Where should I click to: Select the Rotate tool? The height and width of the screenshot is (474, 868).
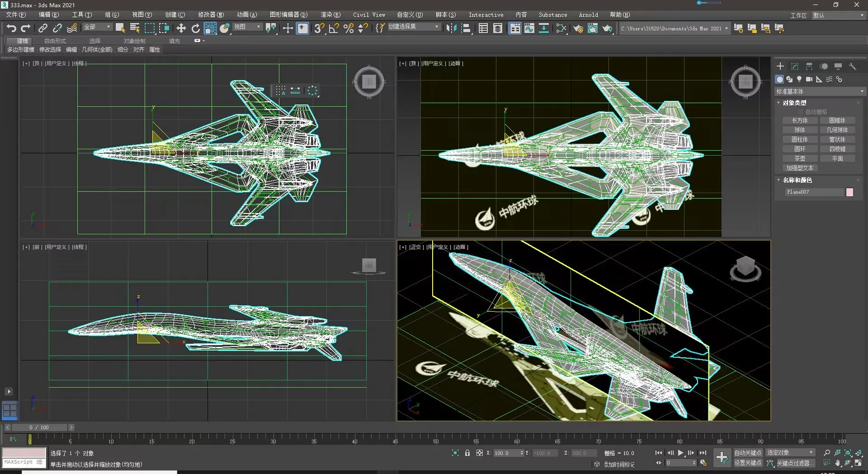[x=195, y=28]
